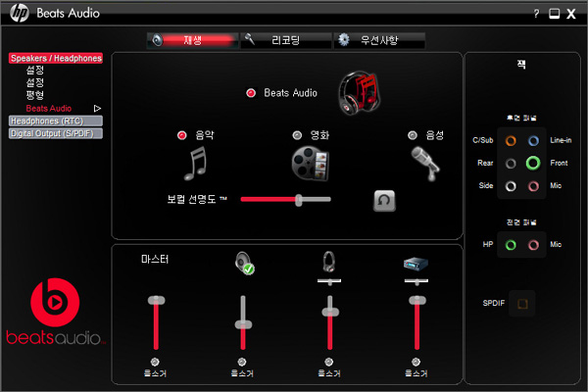This screenshot has width=588, height=392.
Task: Open the second 설정 item under Speakers
Action: [x=35, y=82]
